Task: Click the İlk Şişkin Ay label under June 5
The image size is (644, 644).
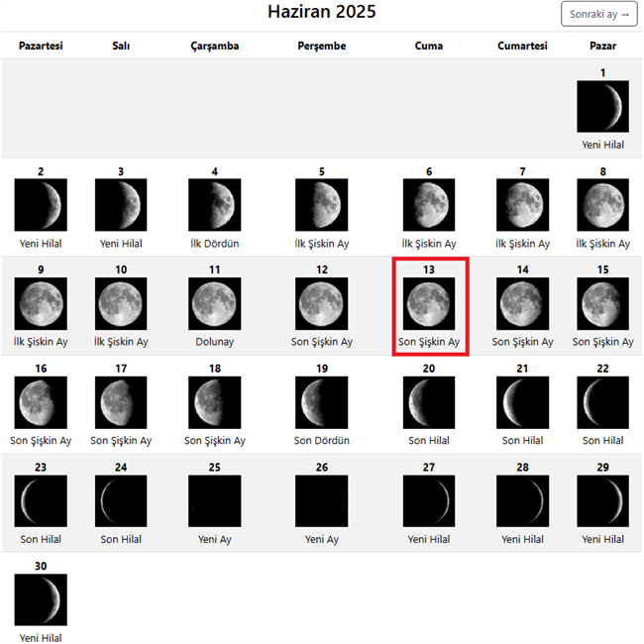Action: click(x=322, y=244)
